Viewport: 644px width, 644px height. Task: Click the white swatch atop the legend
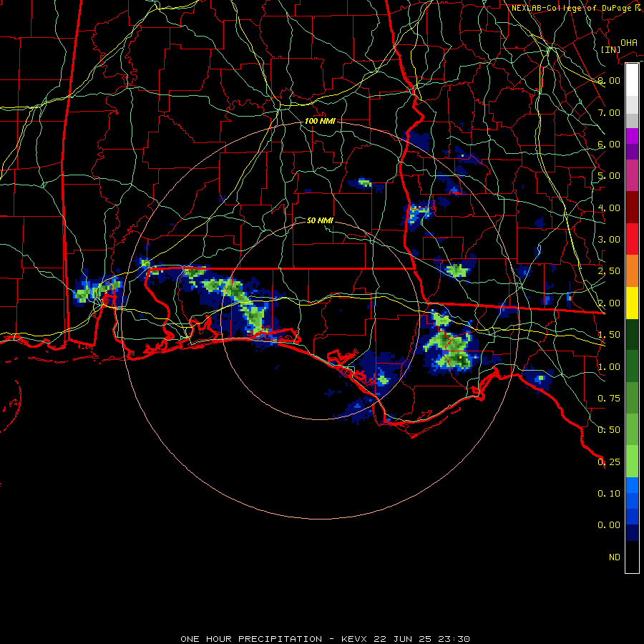point(632,79)
